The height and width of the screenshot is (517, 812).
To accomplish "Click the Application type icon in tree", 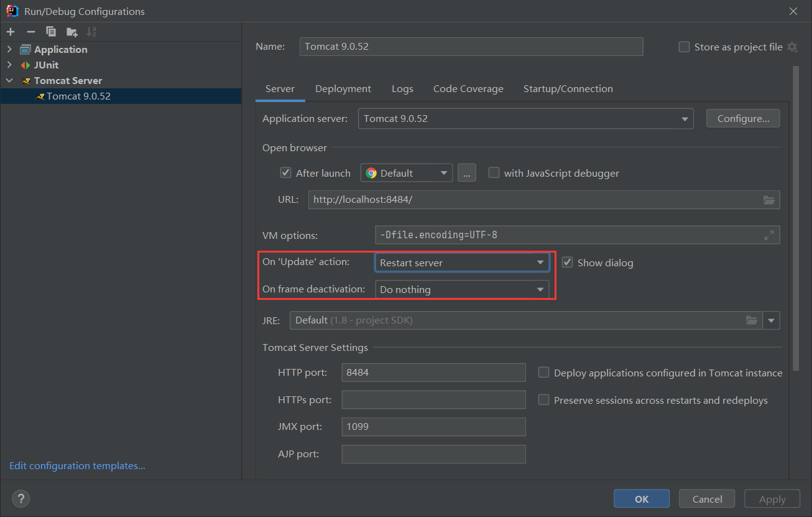I will click(25, 50).
